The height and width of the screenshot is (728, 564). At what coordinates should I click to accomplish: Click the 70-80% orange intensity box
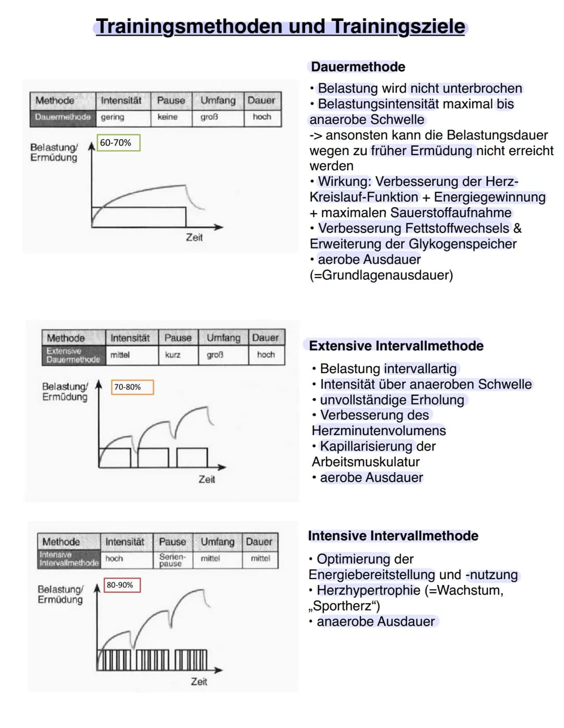click(x=132, y=387)
